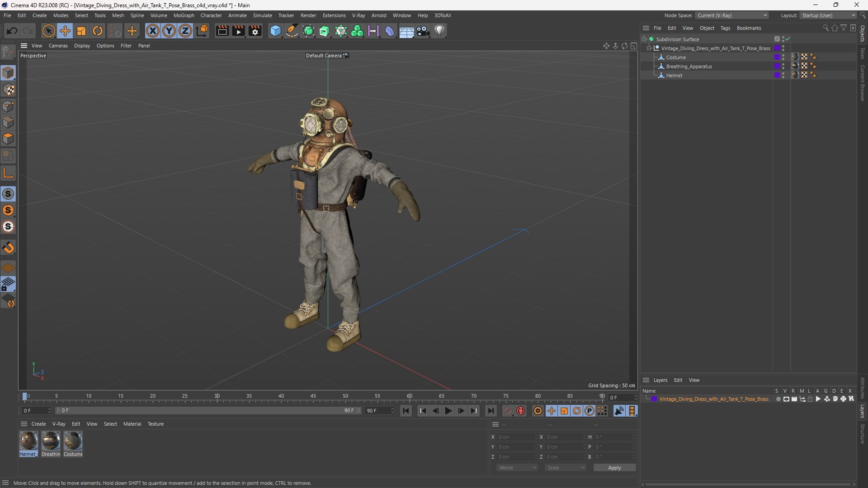This screenshot has height=488, width=868.
Task: Select the Spline Pen tool
Action: [x=292, y=31]
